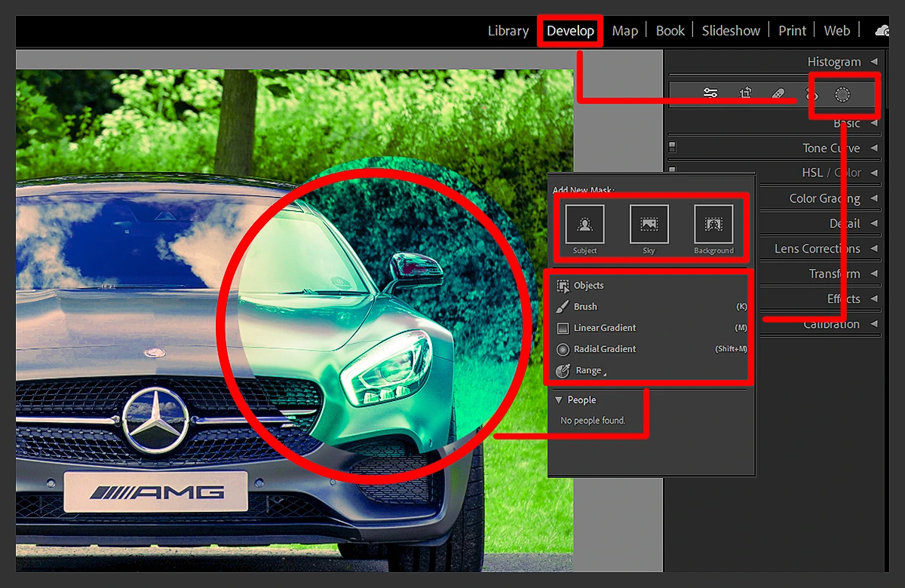Screen dimensions: 905x588
Task: Choose Linear Gradient mask option
Action: pyautogui.click(x=652, y=328)
